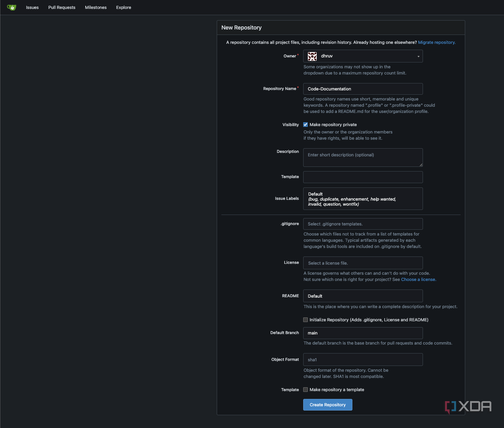Click the 'Make repository private' label text
This screenshot has height=428, width=504.
point(333,125)
